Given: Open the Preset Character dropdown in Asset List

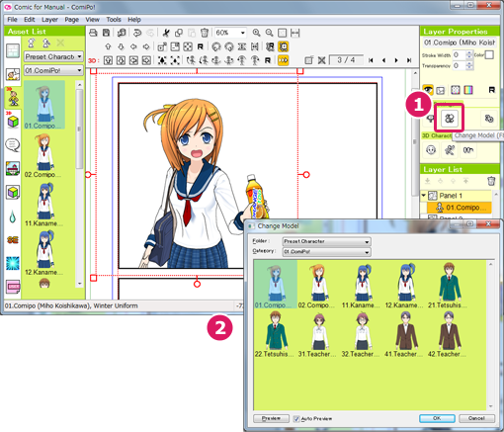Looking at the screenshot, I should (x=53, y=56).
